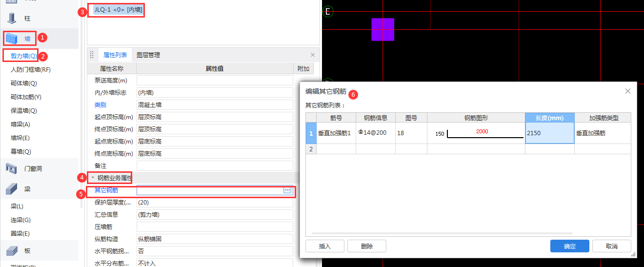Select 保温墙(Q) item
The width and height of the screenshot is (644, 267).
(24, 111)
